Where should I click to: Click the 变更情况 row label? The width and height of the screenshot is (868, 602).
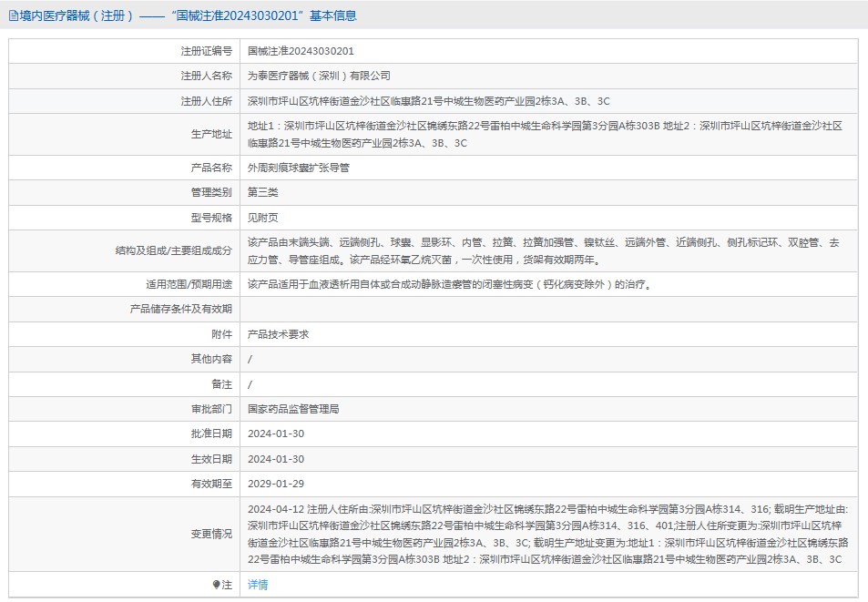point(211,534)
